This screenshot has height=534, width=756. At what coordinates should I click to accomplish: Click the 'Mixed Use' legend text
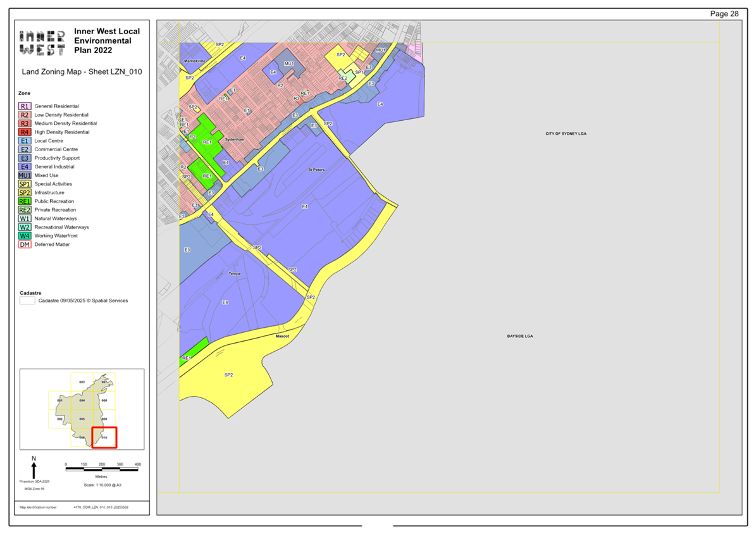[x=46, y=176]
